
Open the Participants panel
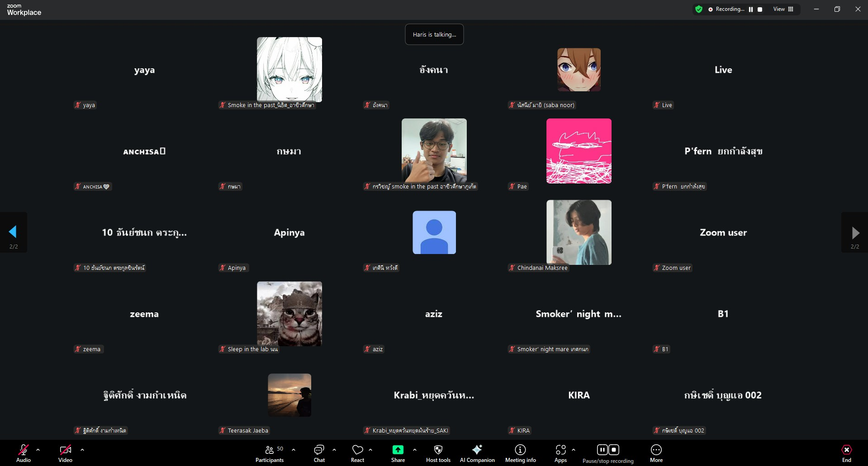(270, 453)
